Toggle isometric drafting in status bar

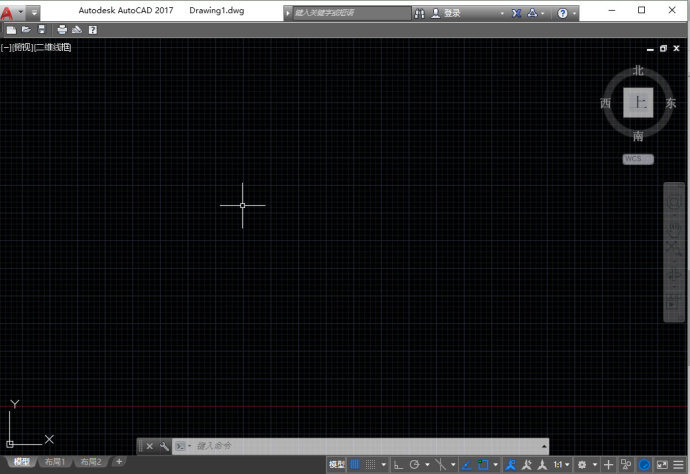pyautogui.click(x=440, y=464)
